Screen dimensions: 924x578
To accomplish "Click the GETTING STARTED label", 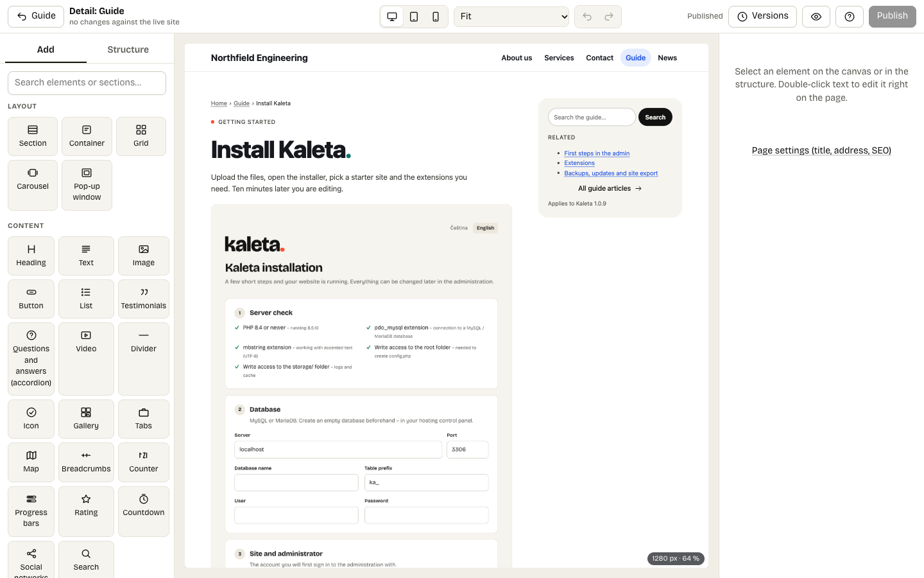I will tap(246, 122).
